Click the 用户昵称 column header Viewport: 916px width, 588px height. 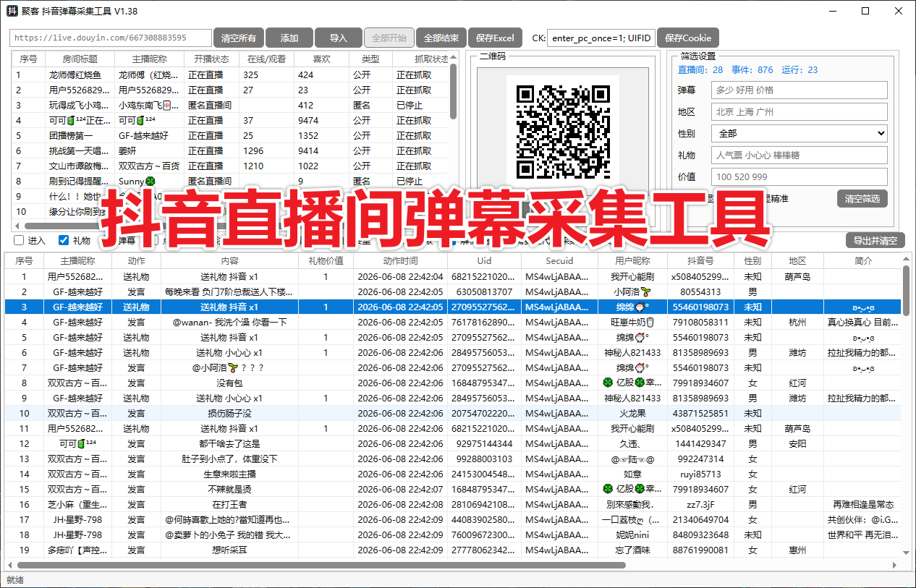click(x=632, y=260)
